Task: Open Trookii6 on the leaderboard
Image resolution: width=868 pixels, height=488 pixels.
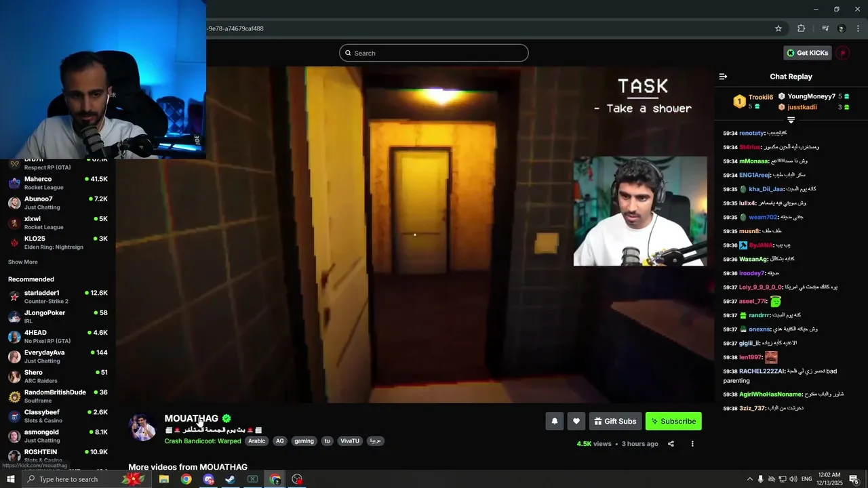Action: tap(760, 97)
